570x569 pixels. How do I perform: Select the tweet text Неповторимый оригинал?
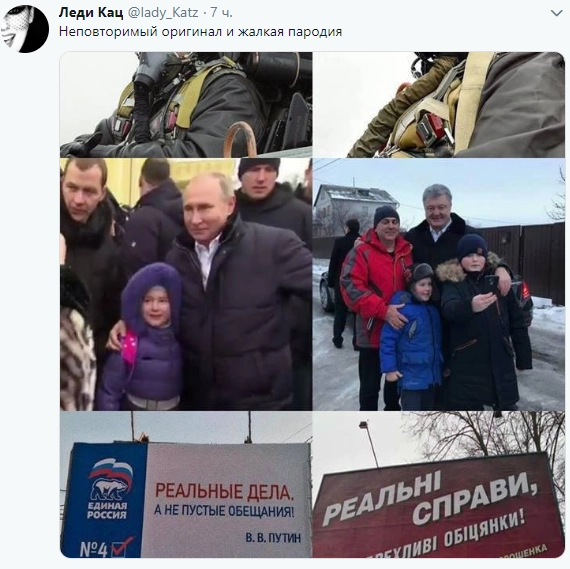click(x=140, y=32)
